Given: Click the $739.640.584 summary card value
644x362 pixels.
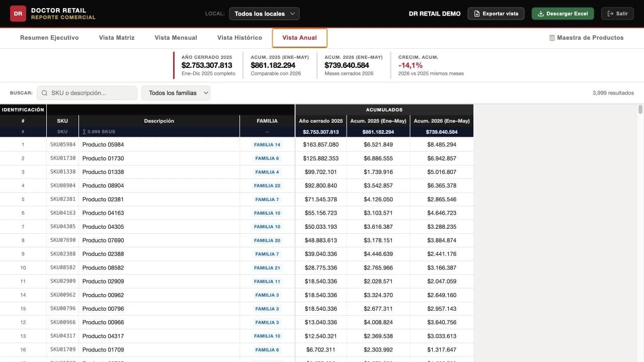Looking at the screenshot, I should tap(347, 65).
